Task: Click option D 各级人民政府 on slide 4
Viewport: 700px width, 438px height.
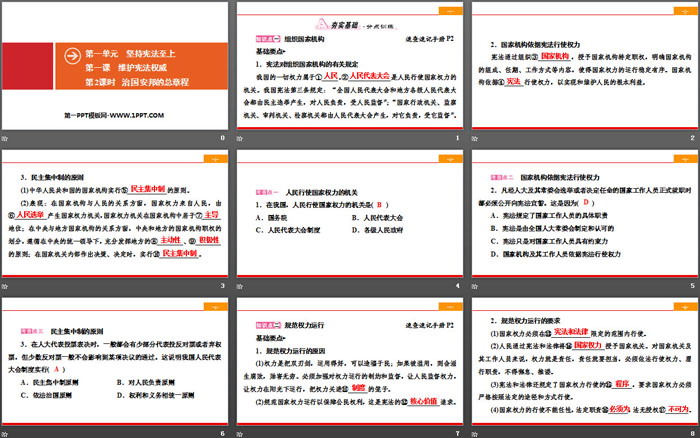Action: (377, 230)
